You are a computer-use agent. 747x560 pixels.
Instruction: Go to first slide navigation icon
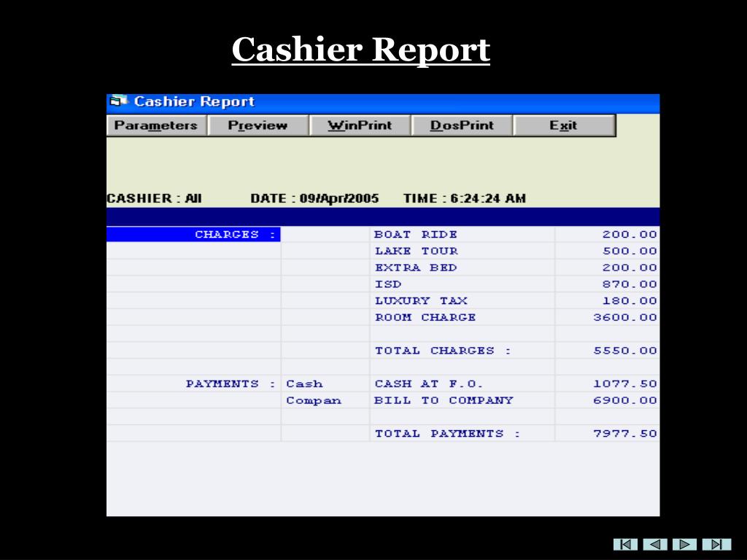click(625, 544)
